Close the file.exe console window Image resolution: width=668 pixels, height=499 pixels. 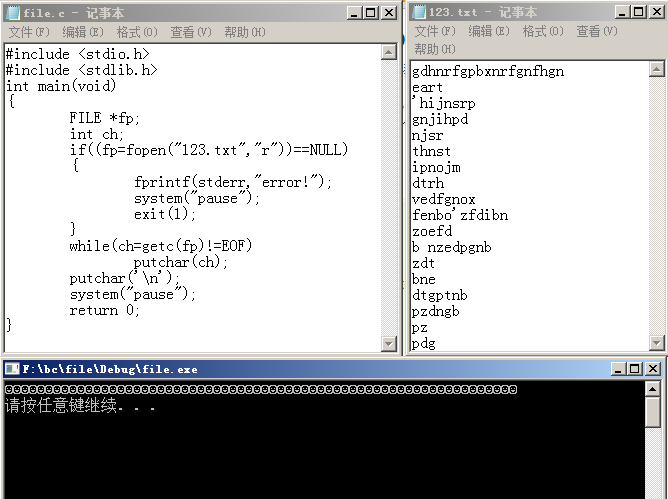[653, 369]
